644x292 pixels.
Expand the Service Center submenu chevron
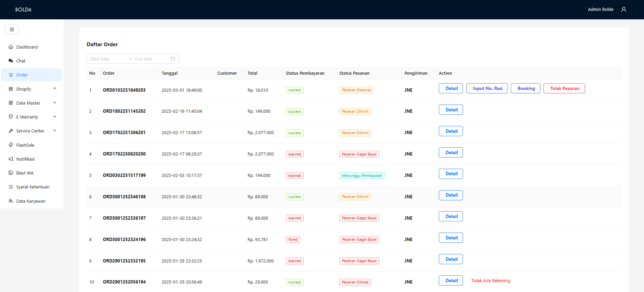tap(55, 131)
